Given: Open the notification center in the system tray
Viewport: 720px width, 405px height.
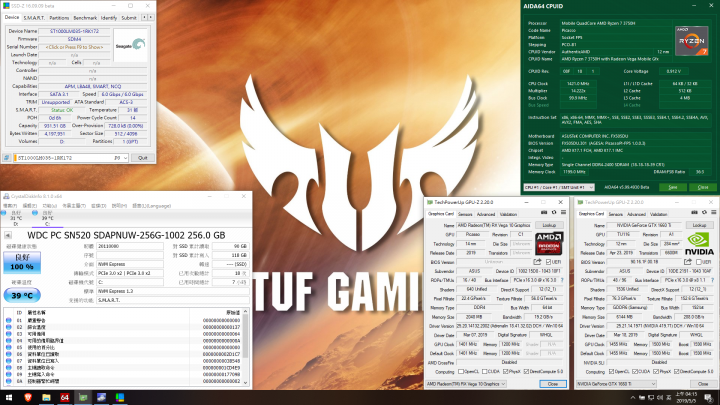Looking at the screenshot, I should 709,398.
